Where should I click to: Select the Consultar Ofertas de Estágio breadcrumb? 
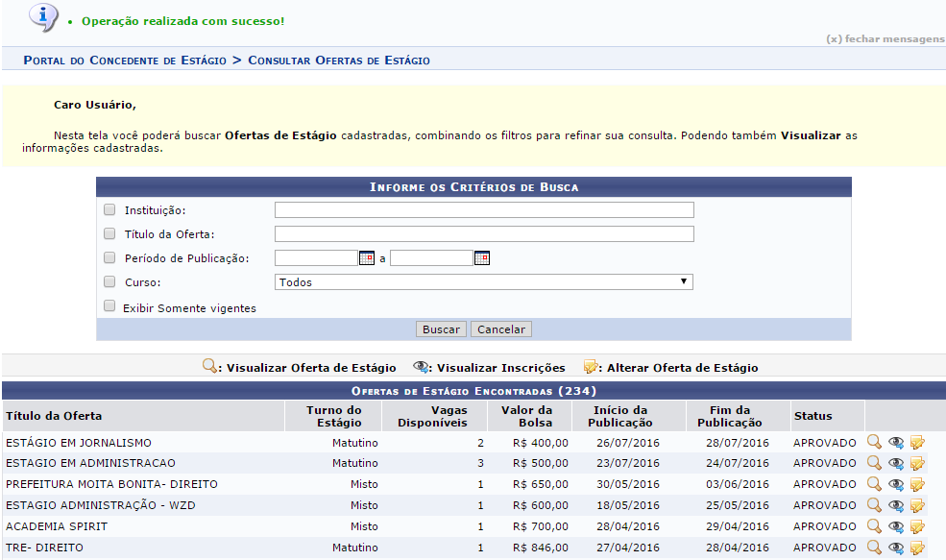coord(339,61)
